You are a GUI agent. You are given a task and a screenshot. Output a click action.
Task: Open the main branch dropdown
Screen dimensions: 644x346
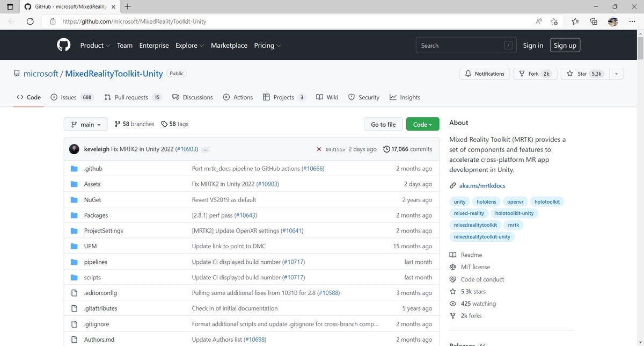86,124
